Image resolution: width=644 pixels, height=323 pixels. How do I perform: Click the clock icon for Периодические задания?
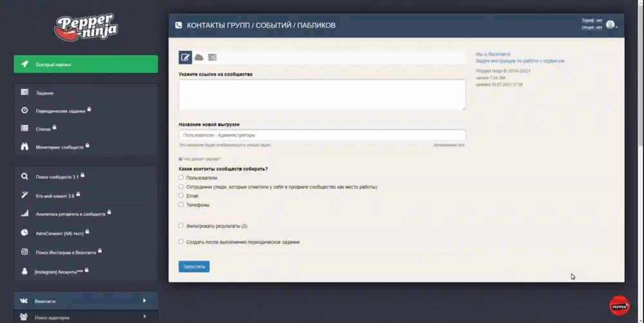[24, 111]
